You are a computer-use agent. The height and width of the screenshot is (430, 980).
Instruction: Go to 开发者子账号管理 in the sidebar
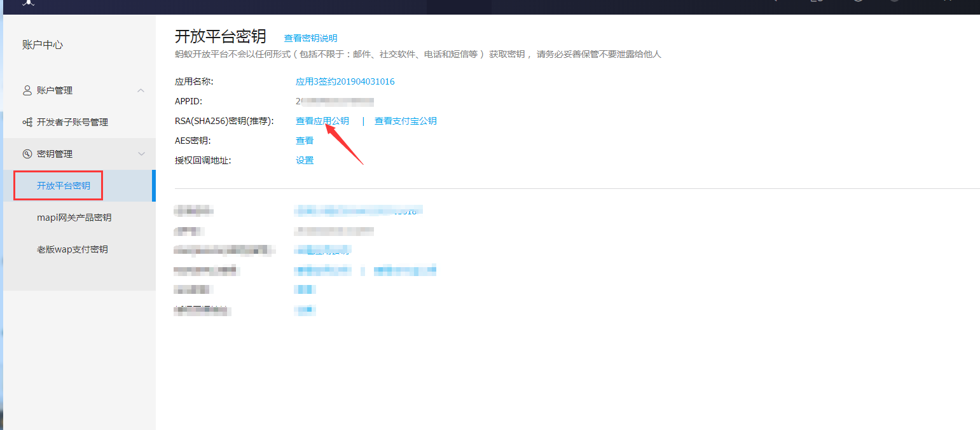click(72, 122)
